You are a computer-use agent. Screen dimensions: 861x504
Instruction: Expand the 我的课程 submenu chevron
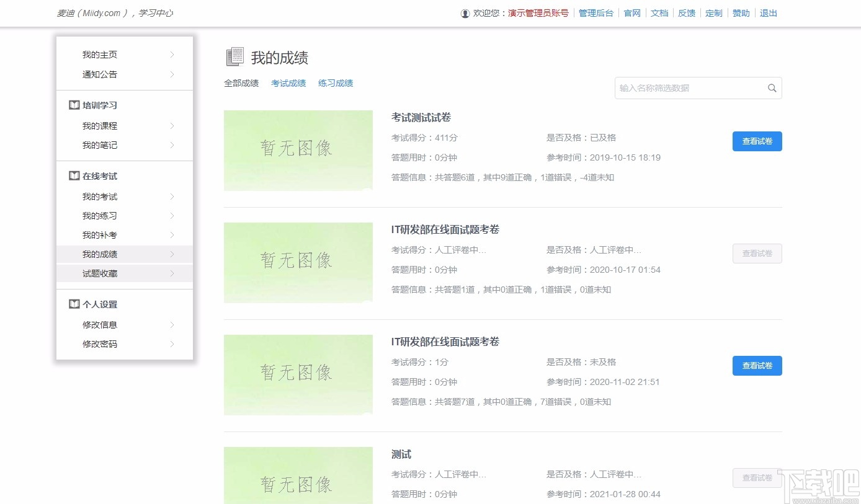click(x=172, y=125)
